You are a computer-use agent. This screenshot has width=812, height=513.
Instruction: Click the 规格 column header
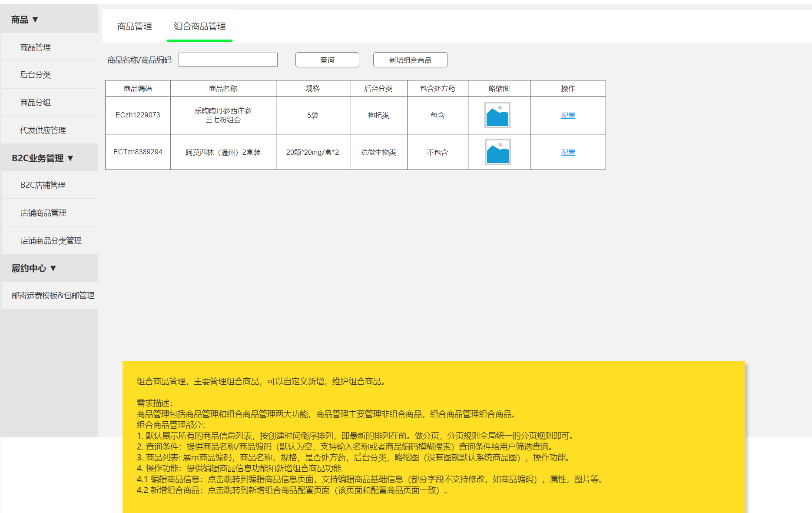tap(313, 88)
